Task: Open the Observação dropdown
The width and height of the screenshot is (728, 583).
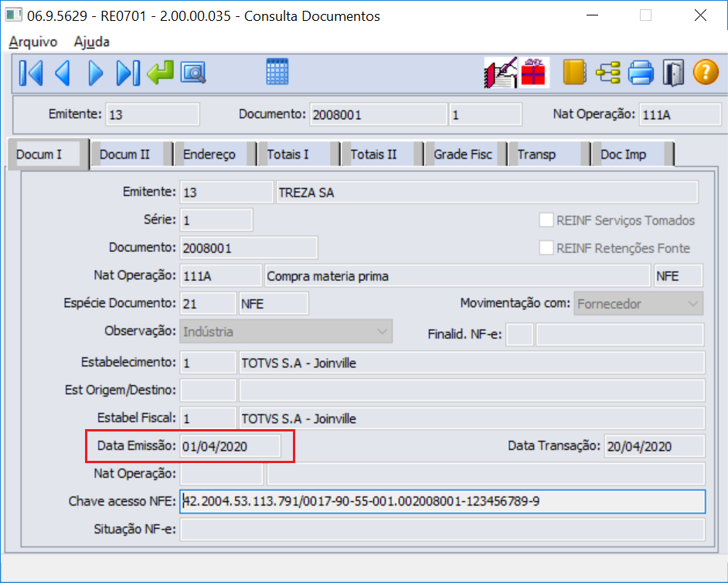Action: [286, 331]
